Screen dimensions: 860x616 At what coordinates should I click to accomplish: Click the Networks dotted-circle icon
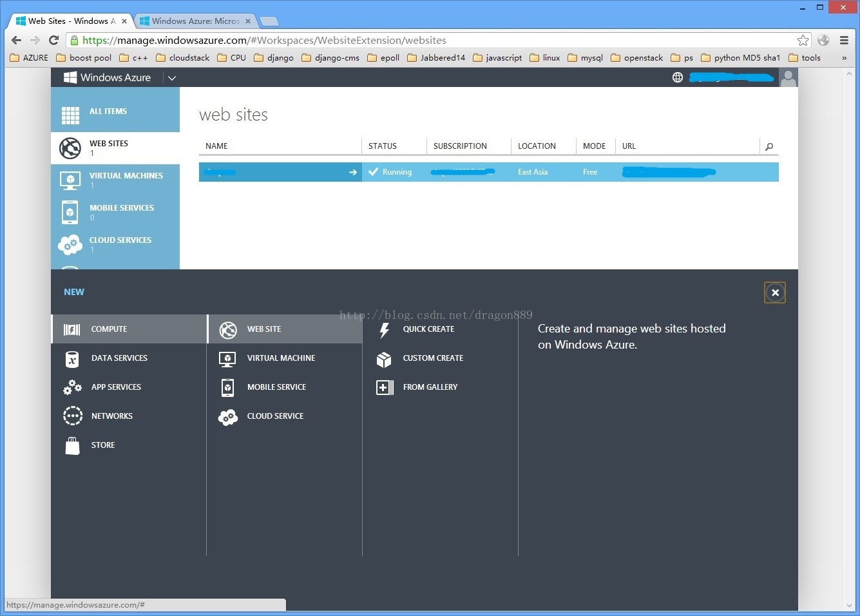click(x=73, y=416)
